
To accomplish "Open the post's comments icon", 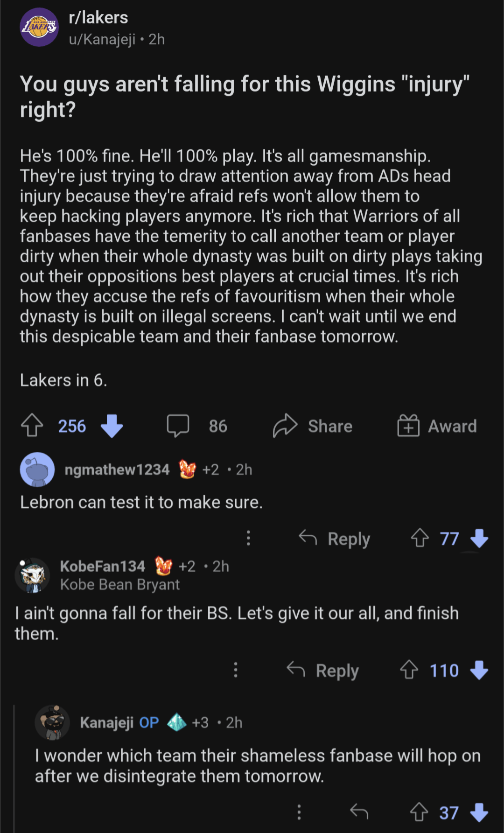I will [x=178, y=426].
